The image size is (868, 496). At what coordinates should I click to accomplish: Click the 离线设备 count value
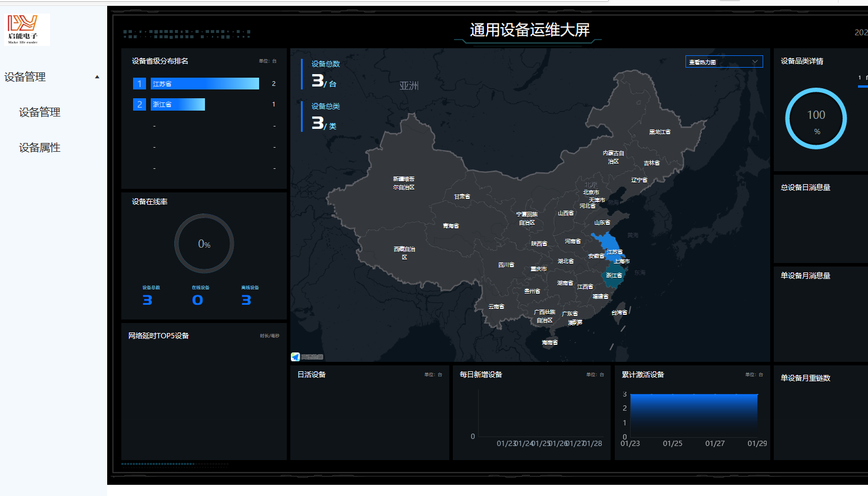point(247,300)
